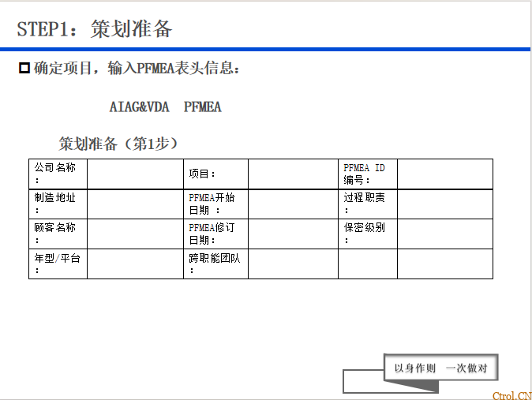Click the '公司名称:' table cell
Viewport: 532px width, 400px height.
[58, 174]
